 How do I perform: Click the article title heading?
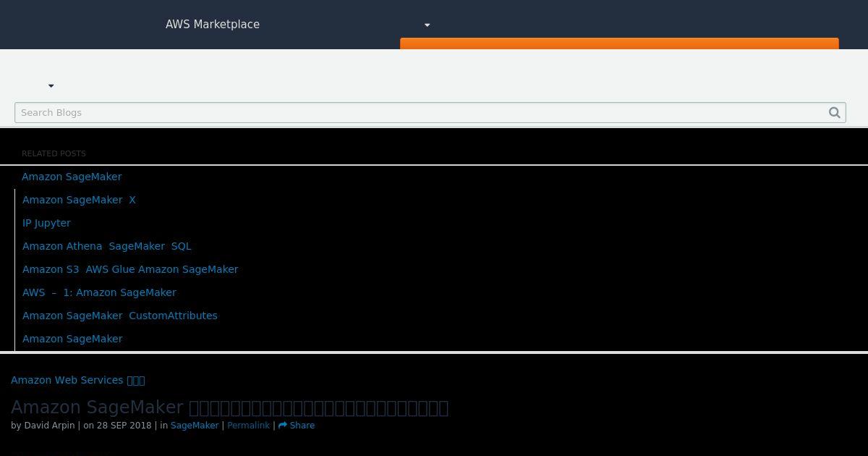(x=229, y=408)
